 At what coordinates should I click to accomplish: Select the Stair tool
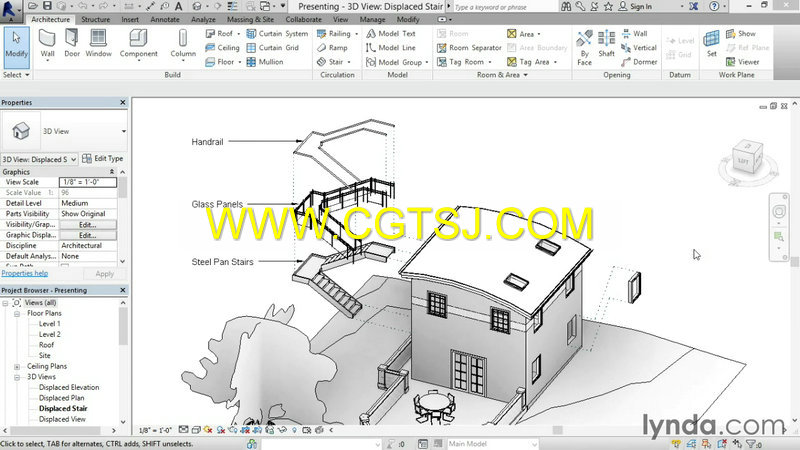pyautogui.click(x=334, y=62)
